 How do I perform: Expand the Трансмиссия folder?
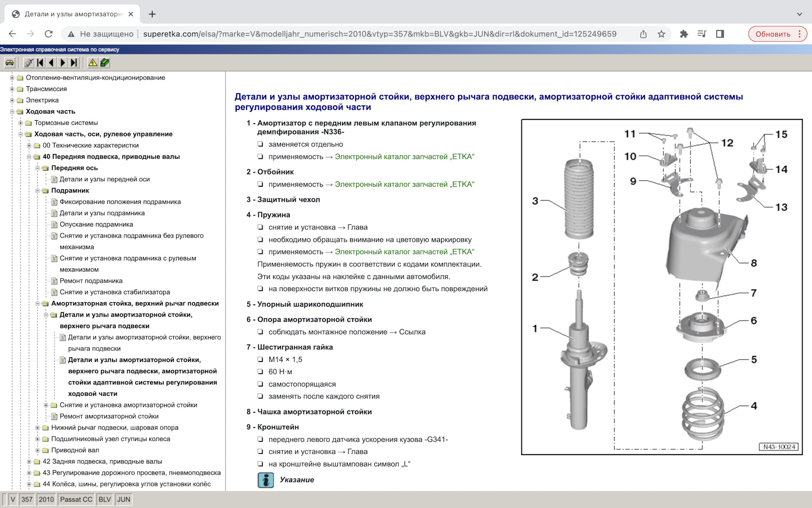click(12, 89)
